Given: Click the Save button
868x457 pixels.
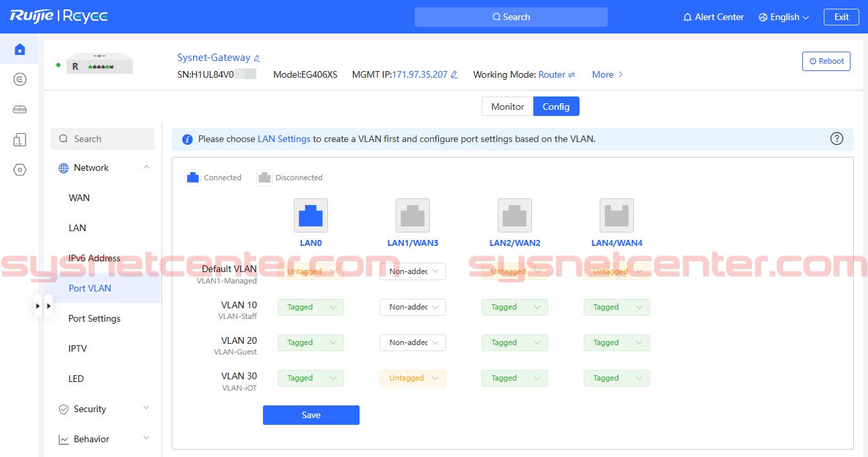Looking at the screenshot, I should tap(311, 415).
